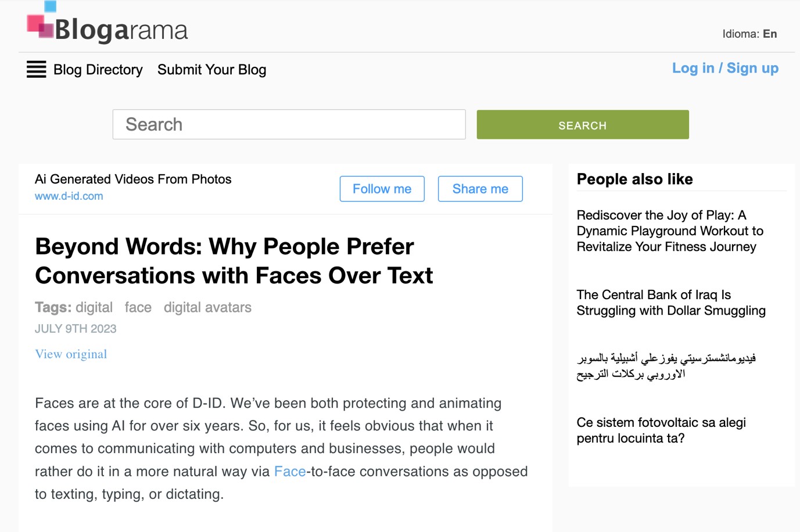The height and width of the screenshot is (532, 800).
Task: Open Rediscover the Joy of Play article
Action: coord(670,231)
